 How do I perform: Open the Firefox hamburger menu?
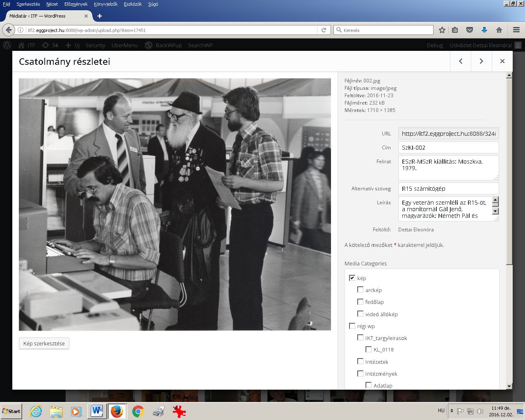[516, 30]
